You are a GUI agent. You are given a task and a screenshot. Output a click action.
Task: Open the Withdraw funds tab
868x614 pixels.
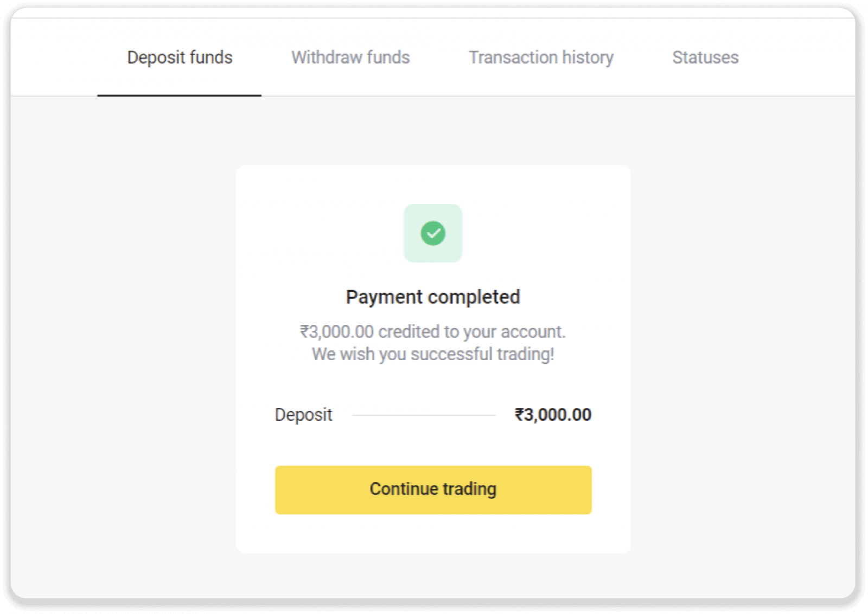pyautogui.click(x=350, y=57)
